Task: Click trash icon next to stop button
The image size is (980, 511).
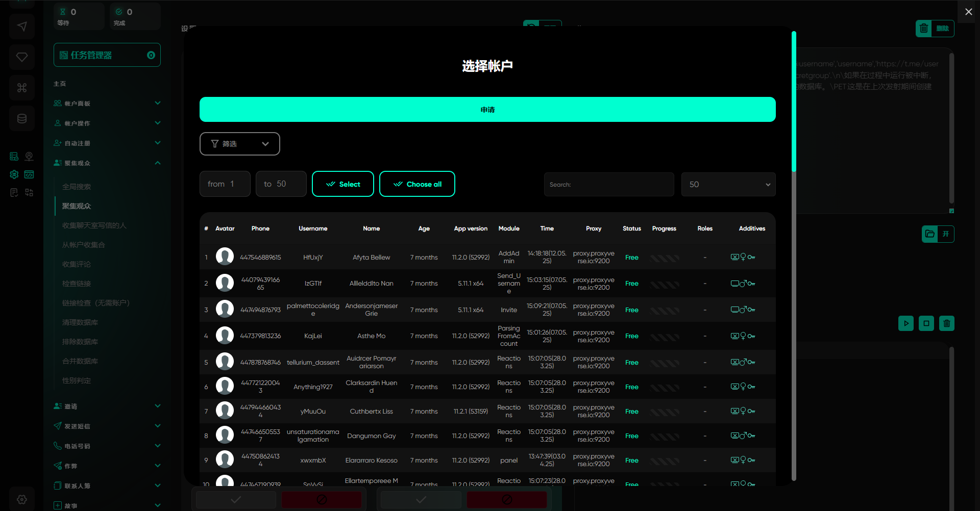Action: click(x=946, y=323)
